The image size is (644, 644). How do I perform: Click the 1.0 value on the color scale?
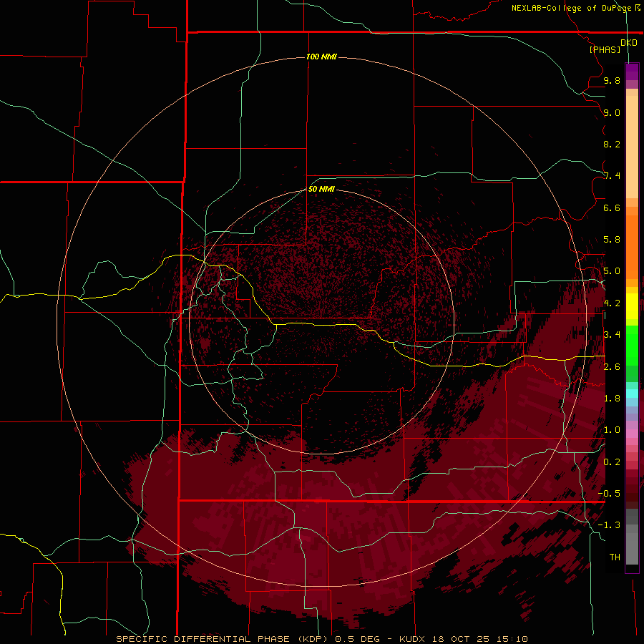[612, 430]
